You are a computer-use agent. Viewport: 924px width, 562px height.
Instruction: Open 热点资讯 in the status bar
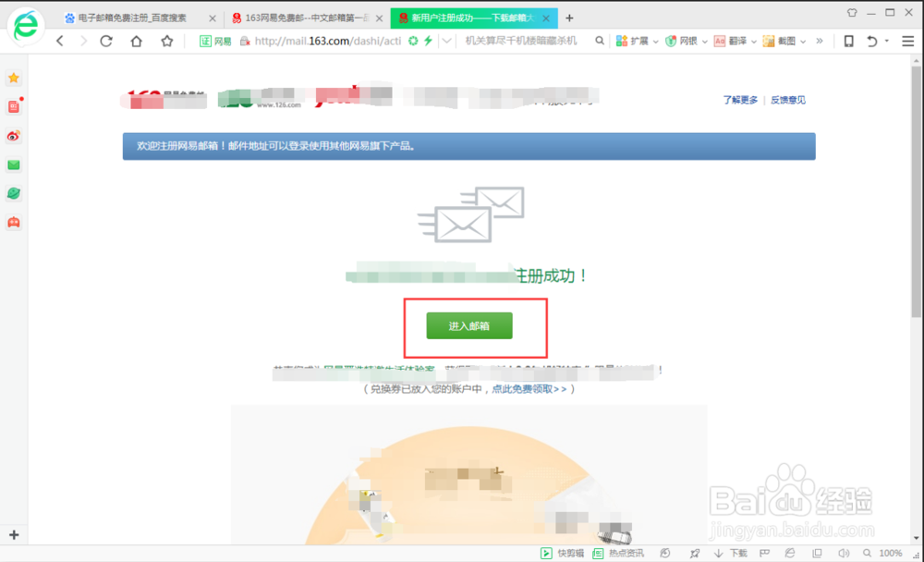[x=618, y=553]
